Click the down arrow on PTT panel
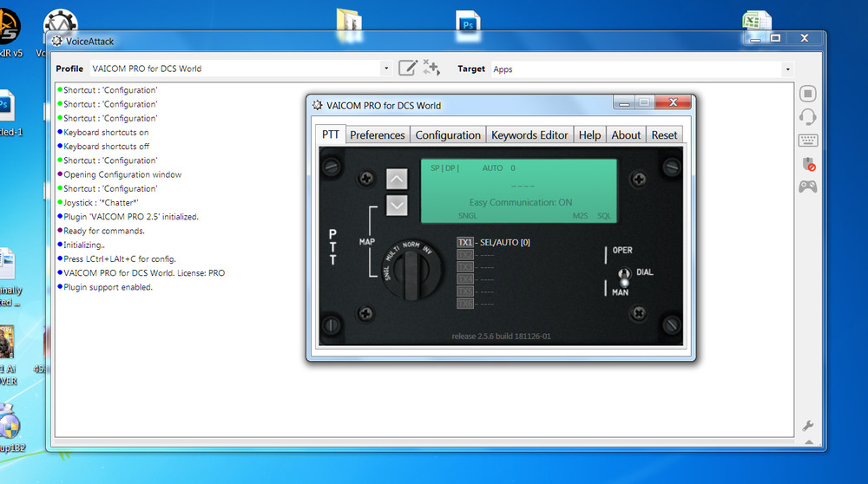The image size is (868, 484). click(397, 206)
